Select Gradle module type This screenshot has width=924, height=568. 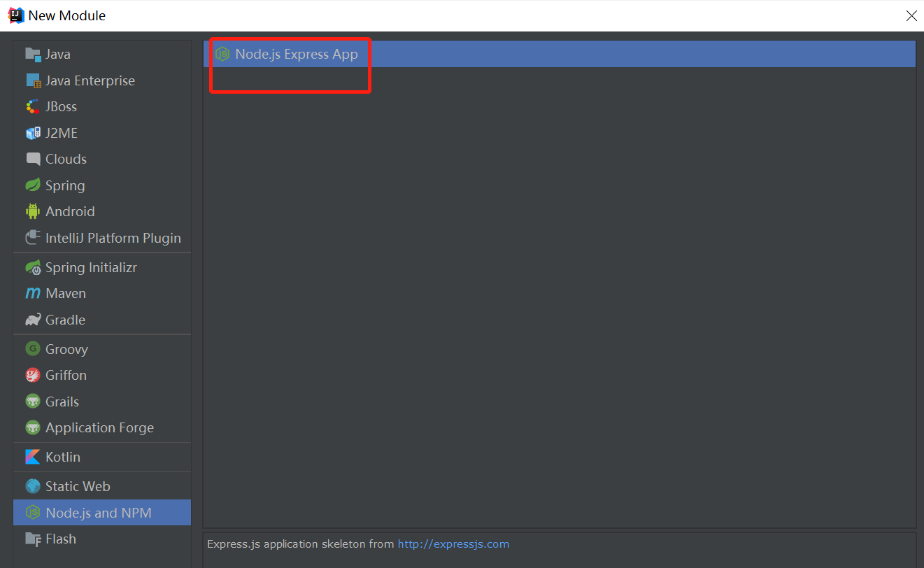pyautogui.click(x=102, y=320)
